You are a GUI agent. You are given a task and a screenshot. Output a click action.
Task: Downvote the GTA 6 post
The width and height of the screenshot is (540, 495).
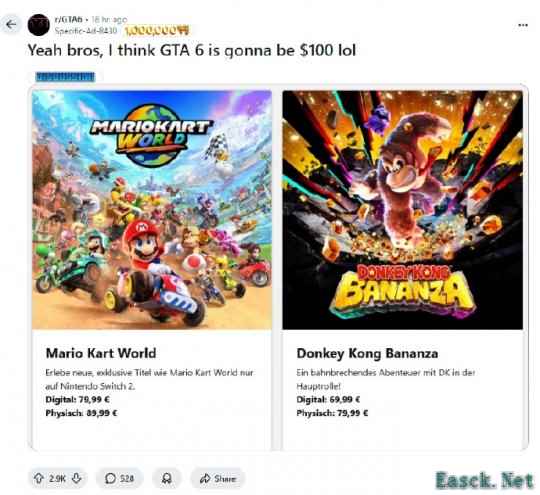[76, 478]
